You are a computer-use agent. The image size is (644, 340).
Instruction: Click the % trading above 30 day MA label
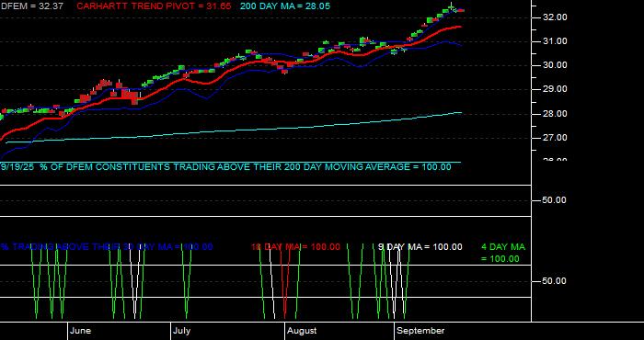pyautogui.click(x=107, y=247)
